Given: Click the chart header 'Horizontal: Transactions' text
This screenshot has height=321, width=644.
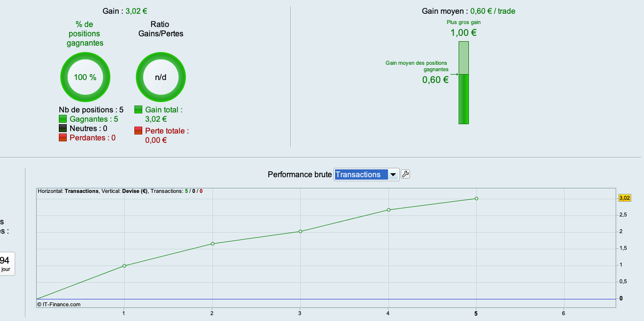Looking at the screenshot, I should click(68, 191).
